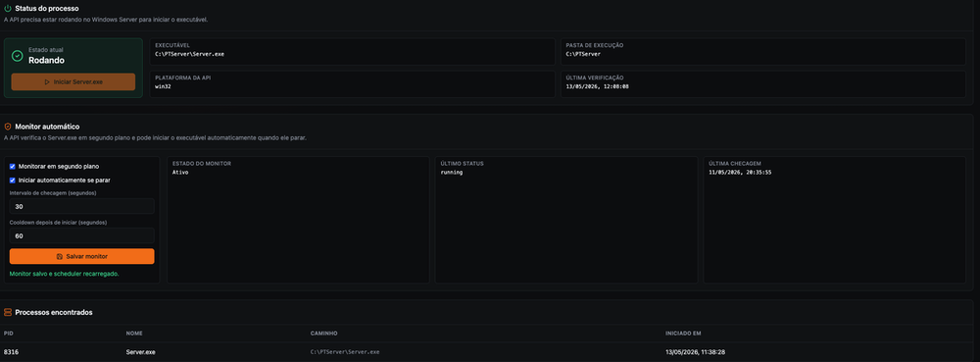
Task: Click the Cooldown depois de iniciar input
Action: (x=82, y=235)
